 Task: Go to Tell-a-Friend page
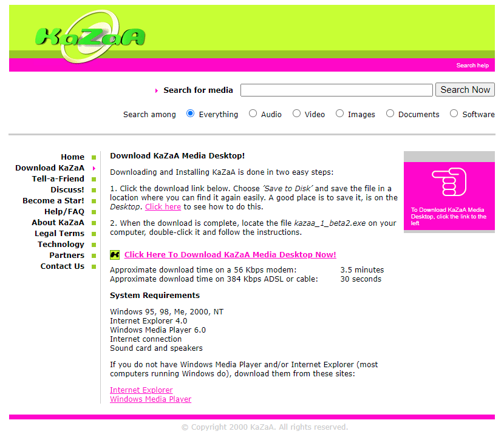point(58,179)
